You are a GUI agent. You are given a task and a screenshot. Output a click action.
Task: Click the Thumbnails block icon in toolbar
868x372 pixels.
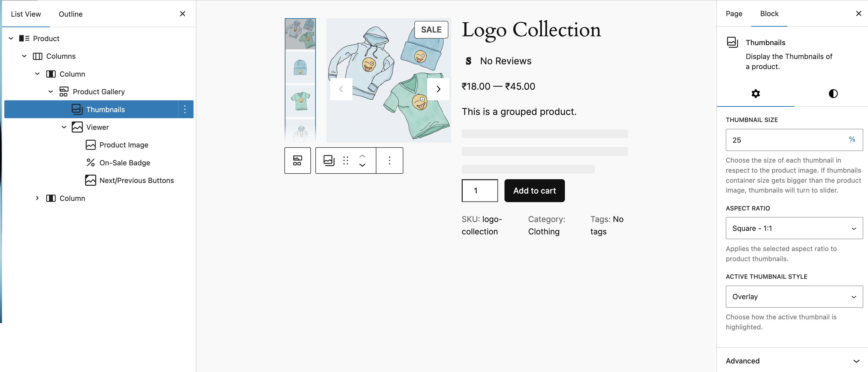coord(329,161)
